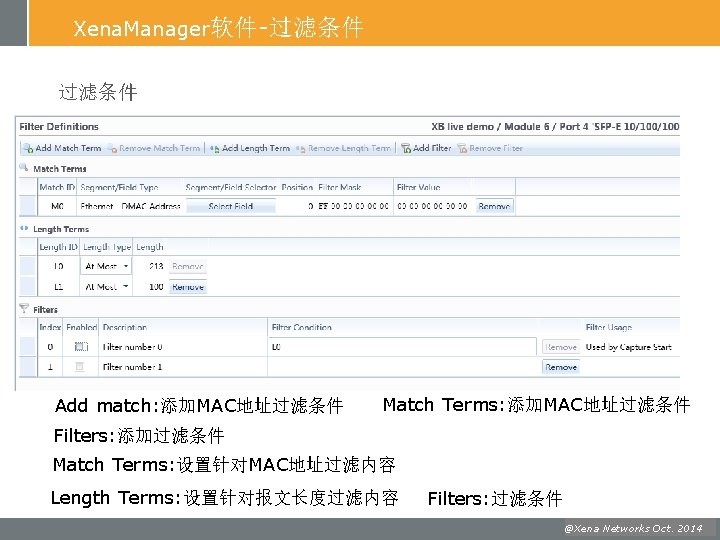The height and width of the screenshot is (540, 720).
Task: Click the Match ID column header
Action: point(57,187)
